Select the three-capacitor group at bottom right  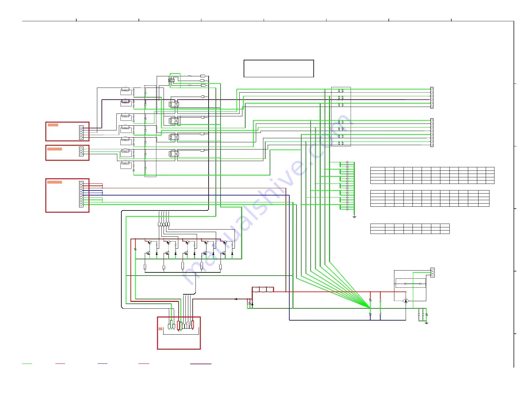point(423,314)
